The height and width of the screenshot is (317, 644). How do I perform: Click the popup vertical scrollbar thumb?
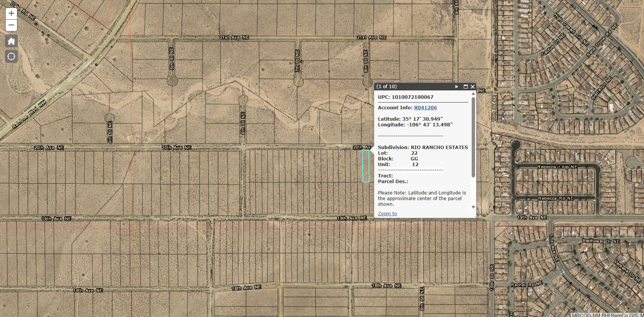[473, 136]
